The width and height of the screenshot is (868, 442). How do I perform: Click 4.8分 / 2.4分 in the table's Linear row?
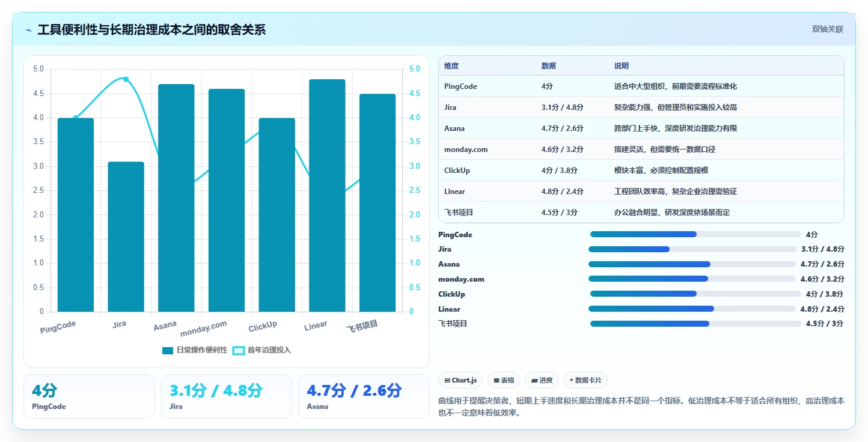pyautogui.click(x=563, y=192)
